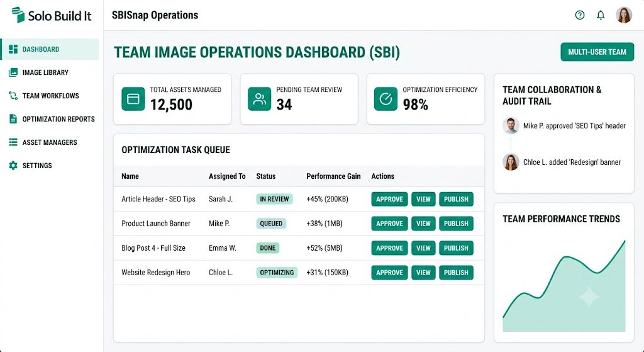Click the Name column header

pyautogui.click(x=130, y=176)
